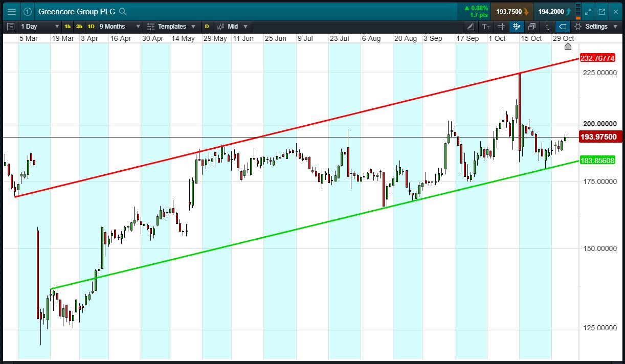Click the stacked windows compare icon

pos(532,27)
